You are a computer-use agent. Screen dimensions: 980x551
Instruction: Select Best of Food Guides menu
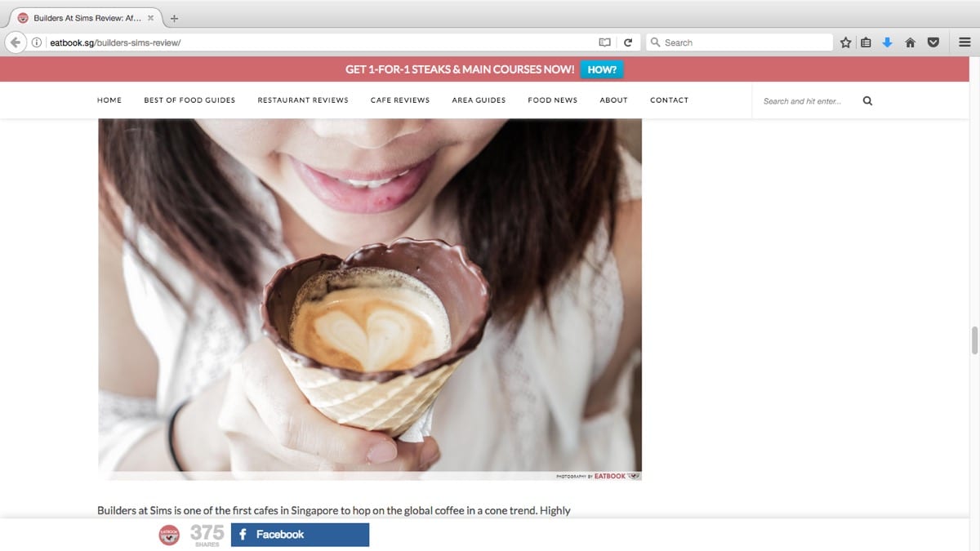pos(189,100)
